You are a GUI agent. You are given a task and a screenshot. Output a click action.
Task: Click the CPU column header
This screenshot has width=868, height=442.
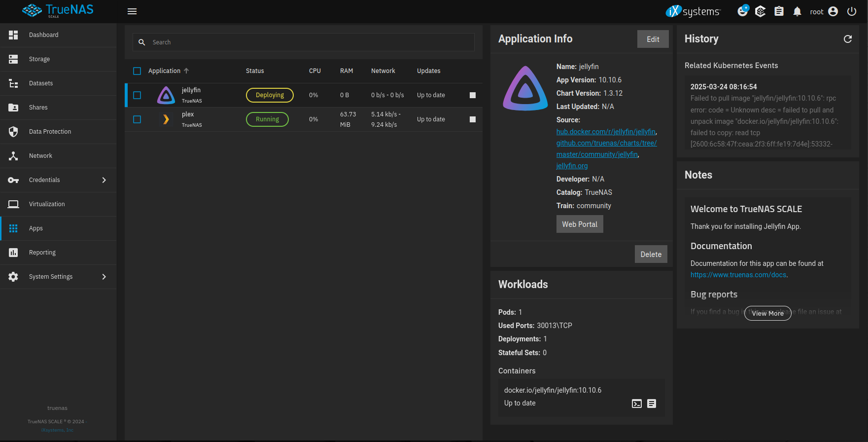pos(315,71)
